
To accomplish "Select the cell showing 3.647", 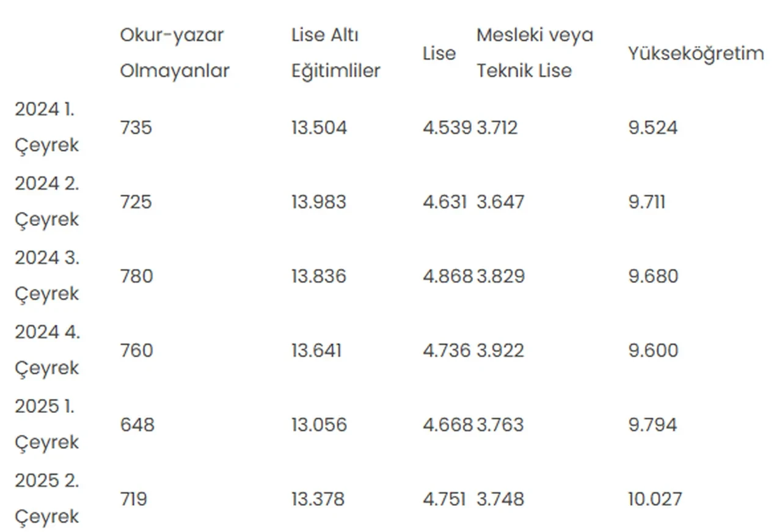I will 500,202.
